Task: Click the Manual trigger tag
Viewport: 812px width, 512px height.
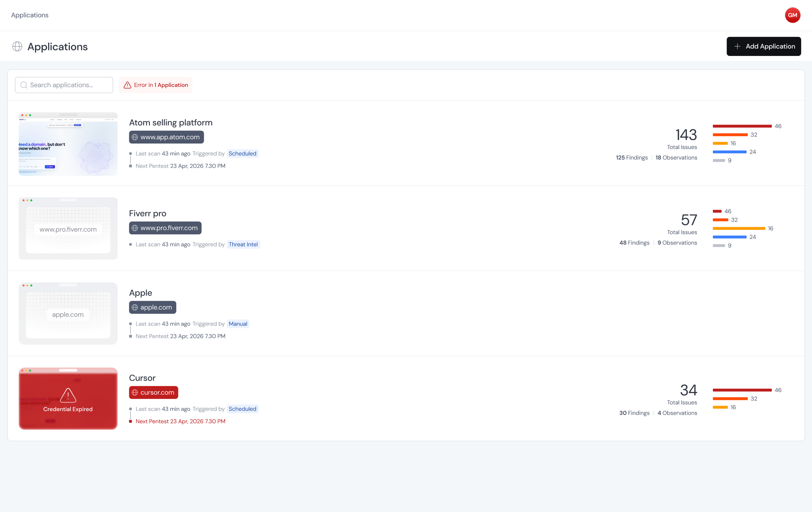Action: 238,324
